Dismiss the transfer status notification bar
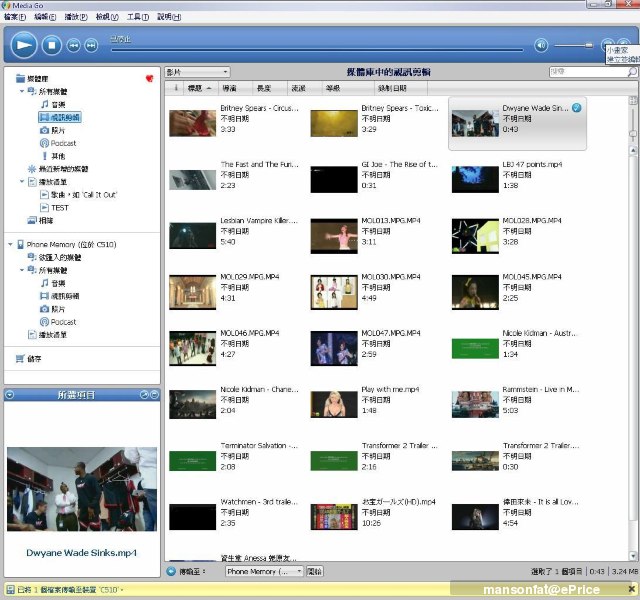The width and height of the screenshot is (640, 600). coord(631,589)
